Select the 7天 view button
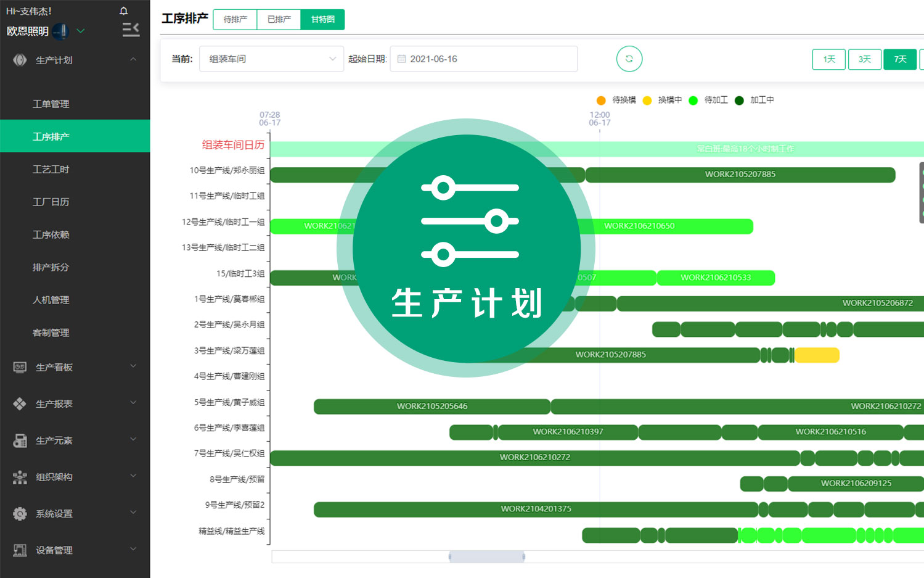924x578 pixels. click(899, 59)
